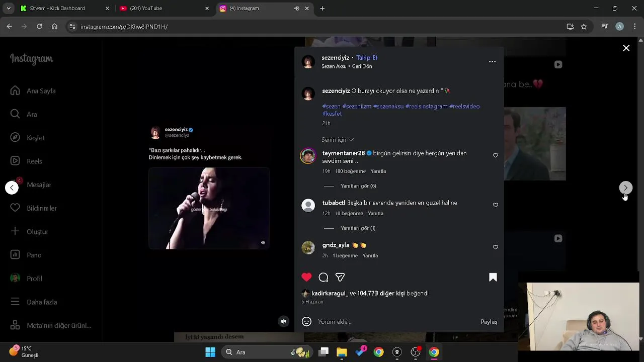Mute the Instagram tab audio icon
This screenshot has height=362, width=644.
pyautogui.click(x=296, y=8)
